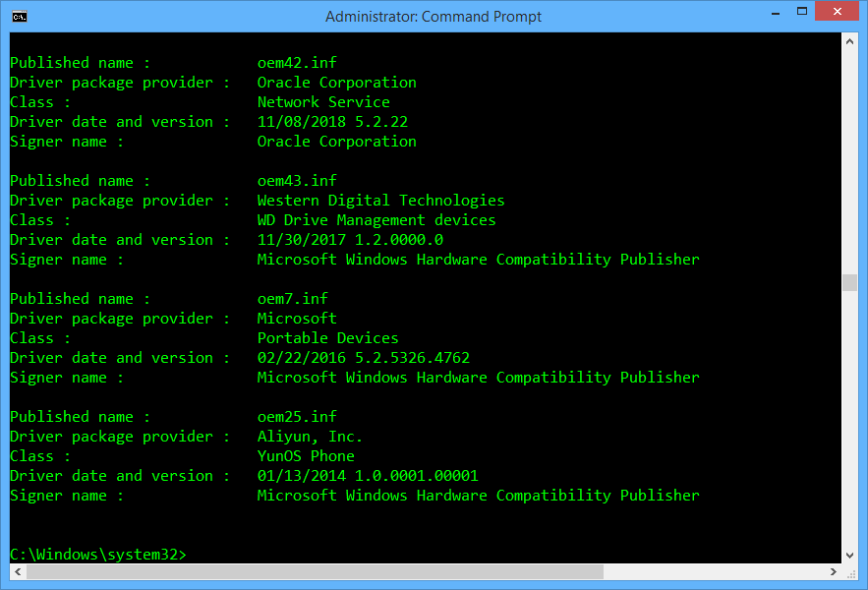Click the version text 11/30/2017 1.2.0000.0
The width and height of the screenshot is (868, 590).
[x=350, y=240]
